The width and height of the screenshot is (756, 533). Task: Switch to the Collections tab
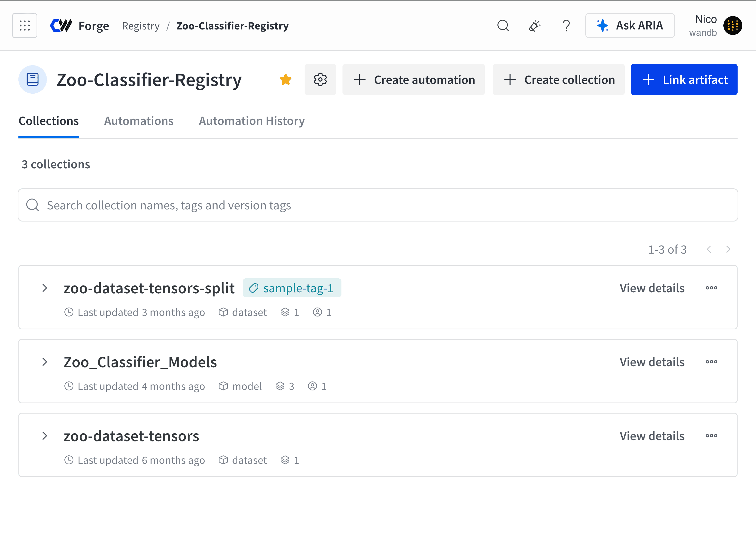coord(49,121)
